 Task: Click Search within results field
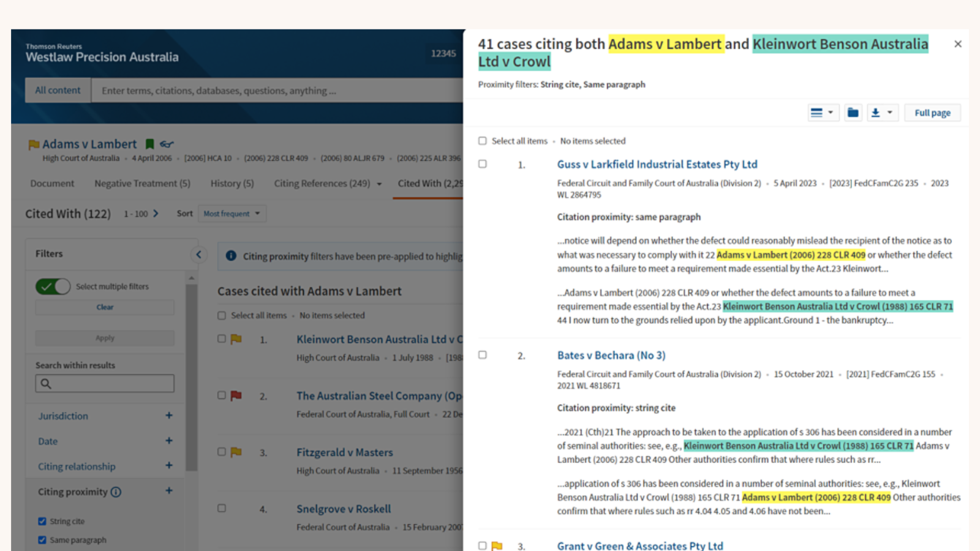pyautogui.click(x=105, y=384)
